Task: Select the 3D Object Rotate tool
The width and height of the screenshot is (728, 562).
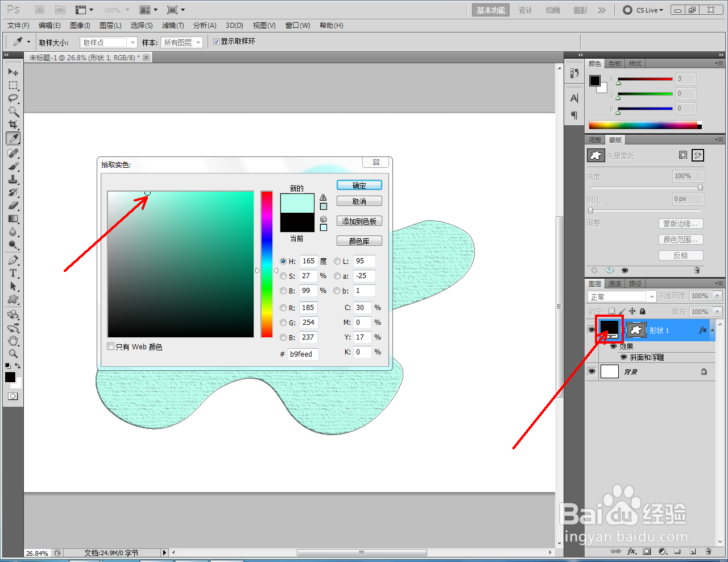Action: tap(13, 315)
